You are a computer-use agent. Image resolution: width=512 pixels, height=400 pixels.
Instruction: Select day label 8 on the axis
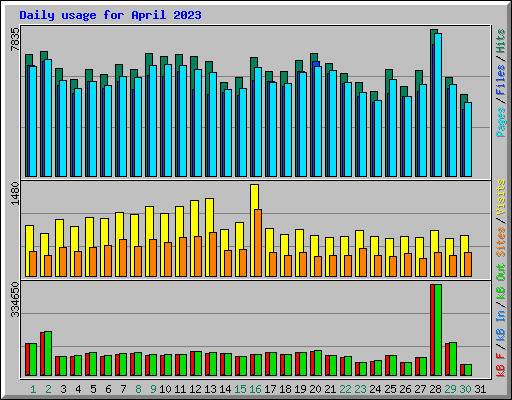138,389
